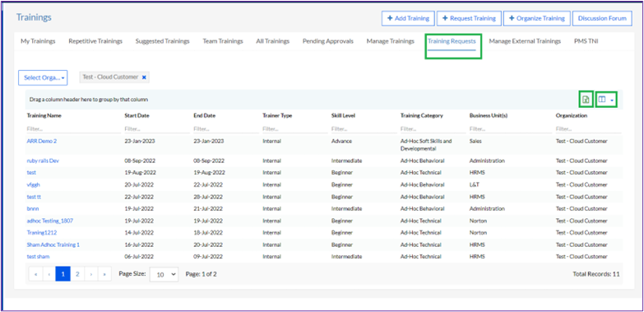This screenshot has width=644, height=312.
Task: Click the 23-Jan-2023 start date cell
Action: pyautogui.click(x=140, y=141)
